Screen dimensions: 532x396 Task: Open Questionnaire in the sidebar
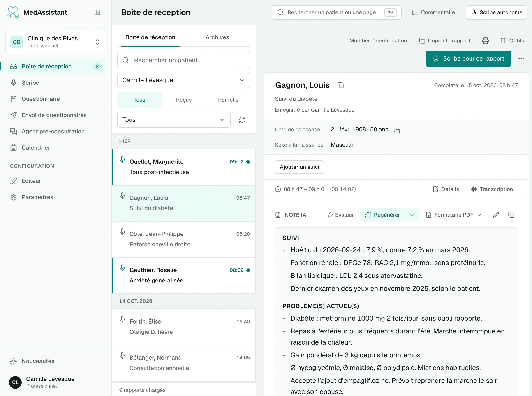pyautogui.click(x=56, y=99)
